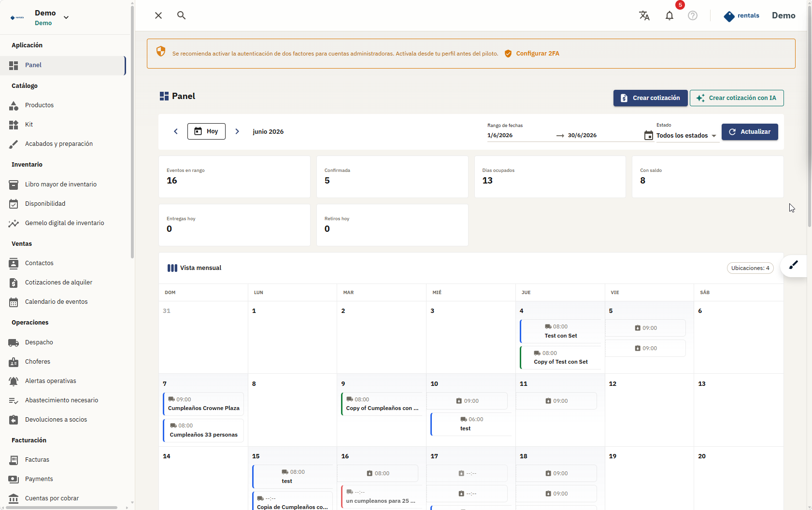This screenshot has width=812, height=510.
Task: Click Crear cotización con IA button
Action: [737, 98]
